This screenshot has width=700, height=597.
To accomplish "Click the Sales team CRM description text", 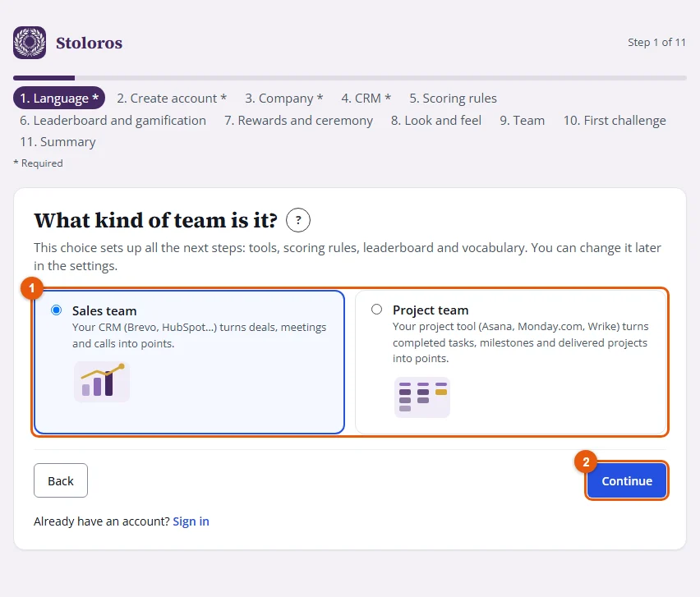I will (x=199, y=335).
